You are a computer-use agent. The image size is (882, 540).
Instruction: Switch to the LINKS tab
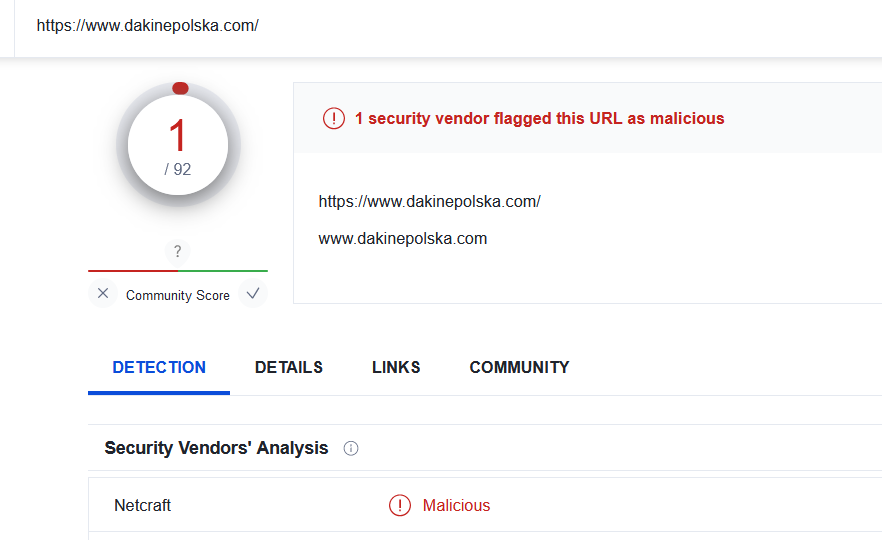pyautogui.click(x=396, y=367)
